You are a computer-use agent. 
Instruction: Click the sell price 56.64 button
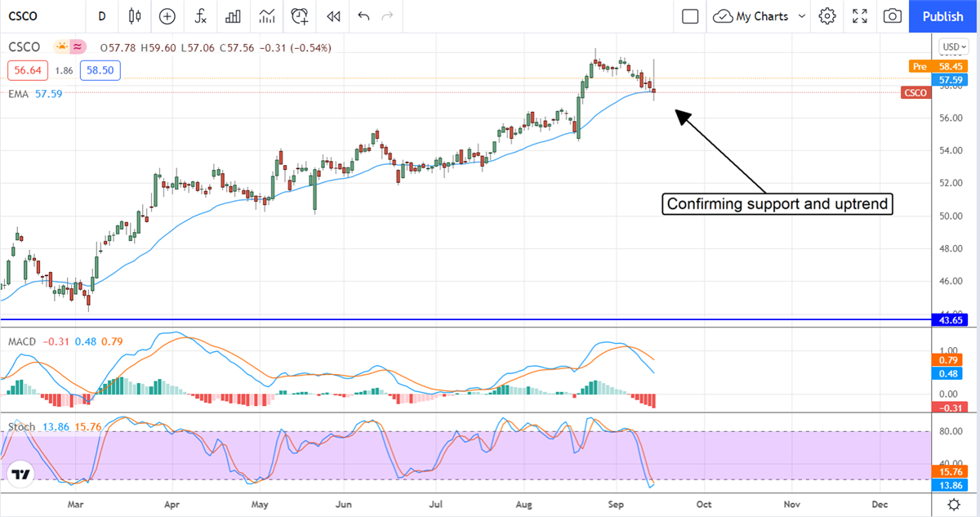click(x=29, y=70)
